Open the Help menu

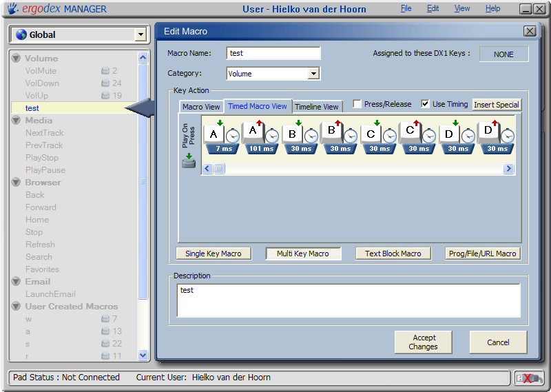click(492, 8)
